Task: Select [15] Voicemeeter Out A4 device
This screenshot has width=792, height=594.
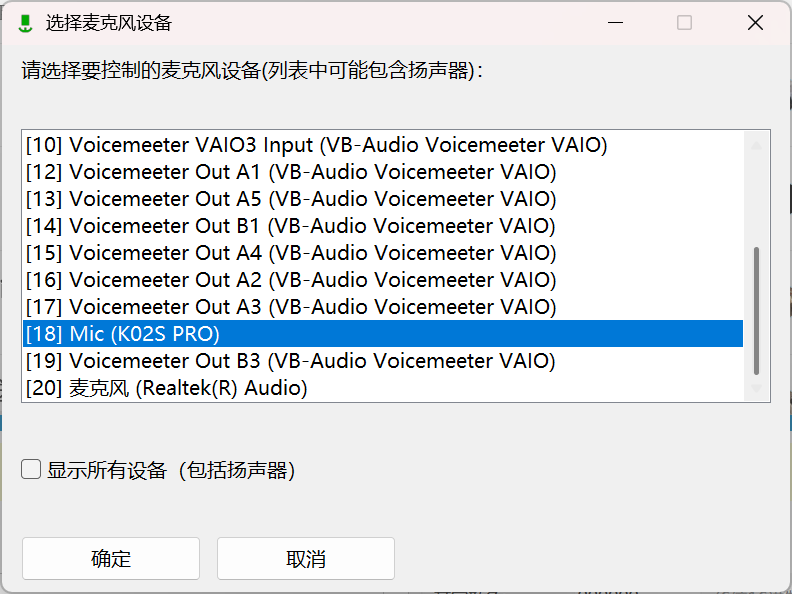Action: (383, 253)
